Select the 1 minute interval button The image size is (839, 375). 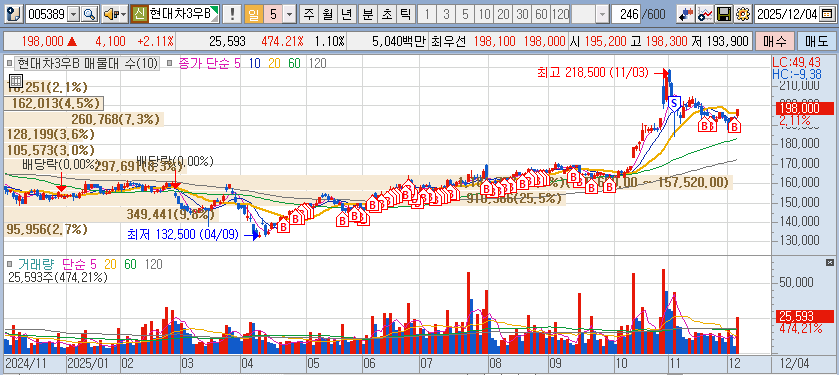[x=426, y=14]
